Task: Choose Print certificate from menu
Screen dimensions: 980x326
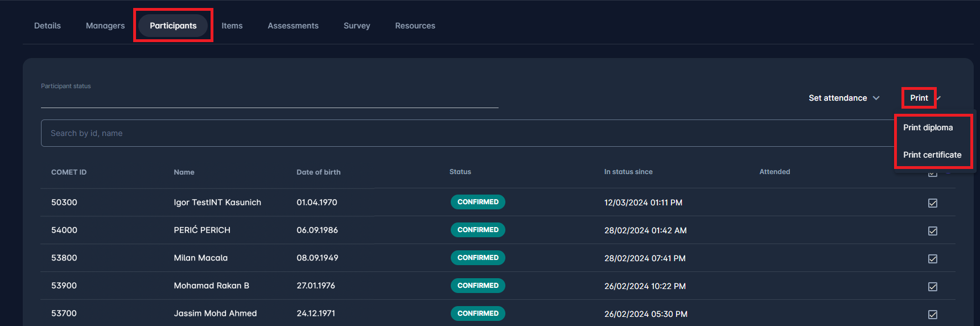Action: pyautogui.click(x=932, y=155)
